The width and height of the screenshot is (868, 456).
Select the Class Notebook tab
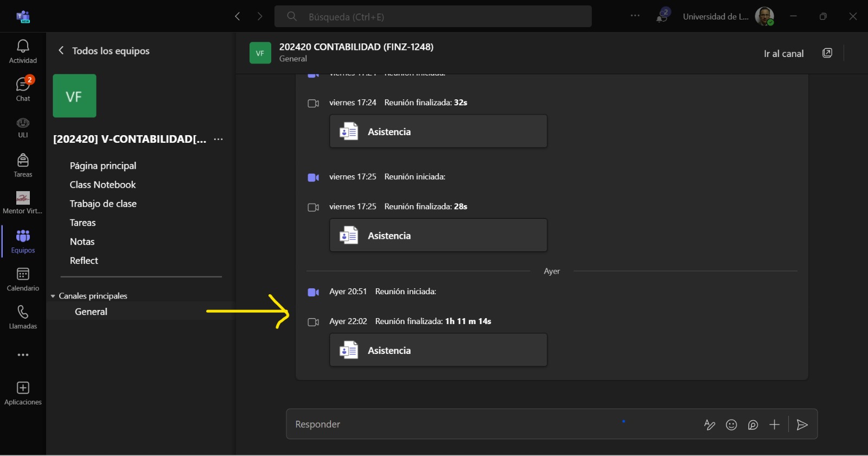[x=103, y=185]
